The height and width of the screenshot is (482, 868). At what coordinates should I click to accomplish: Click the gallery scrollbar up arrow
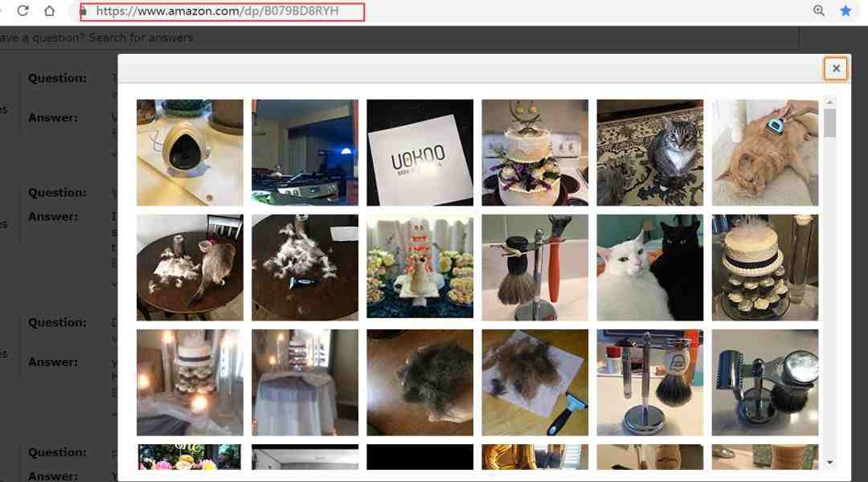point(829,102)
